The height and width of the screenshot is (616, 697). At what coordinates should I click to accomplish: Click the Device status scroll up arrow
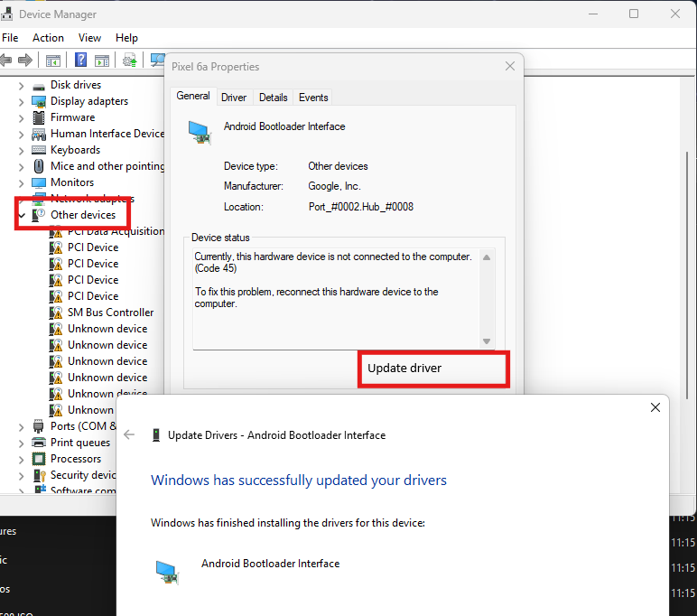pyautogui.click(x=487, y=257)
